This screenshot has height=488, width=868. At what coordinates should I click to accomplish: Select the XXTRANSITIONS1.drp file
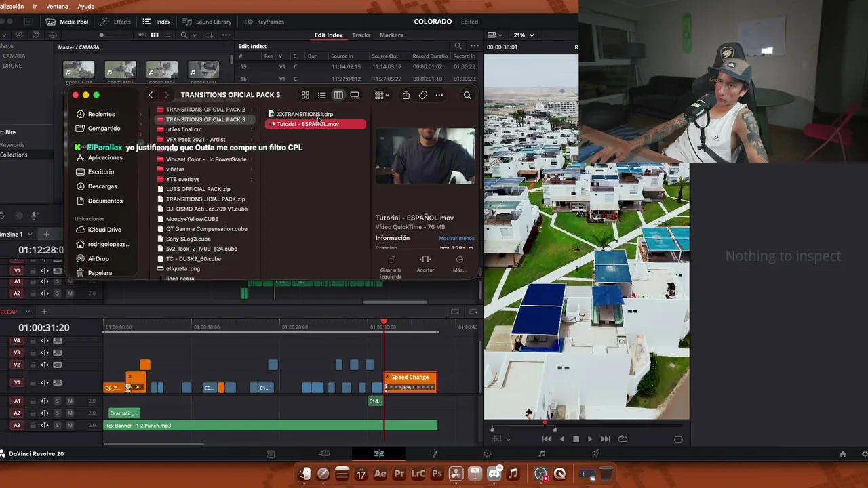304,114
